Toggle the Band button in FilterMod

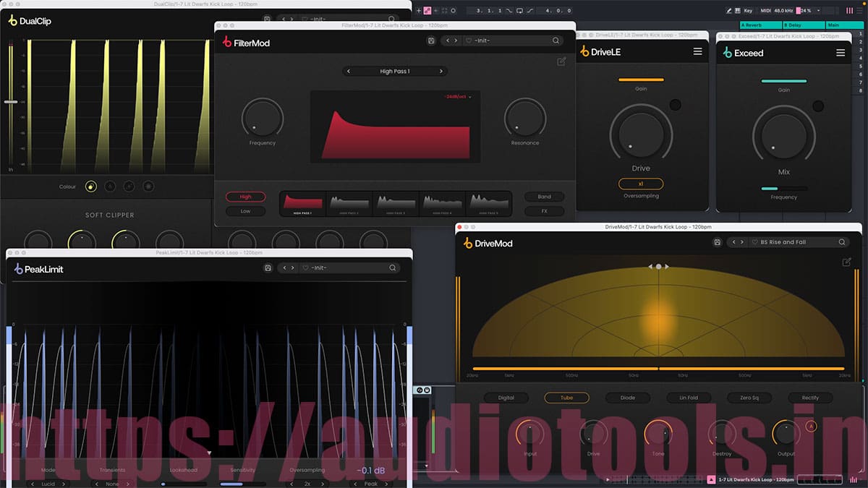tap(545, 197)
